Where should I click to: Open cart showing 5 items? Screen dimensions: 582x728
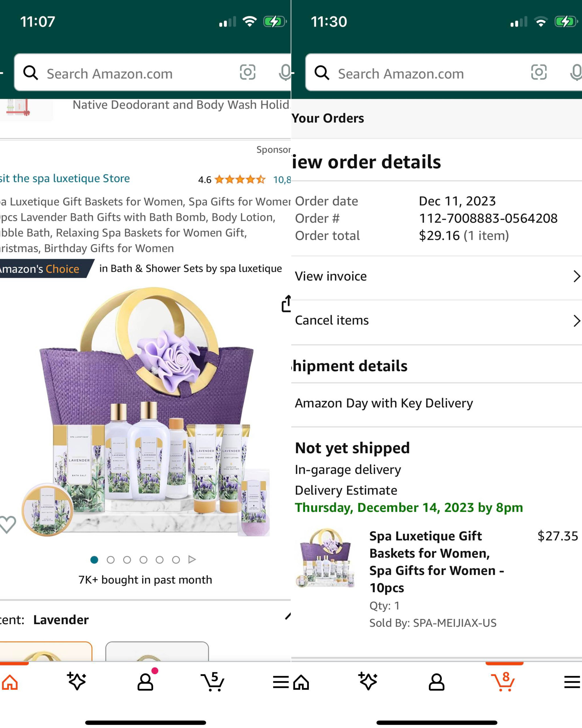pos(213,681)
